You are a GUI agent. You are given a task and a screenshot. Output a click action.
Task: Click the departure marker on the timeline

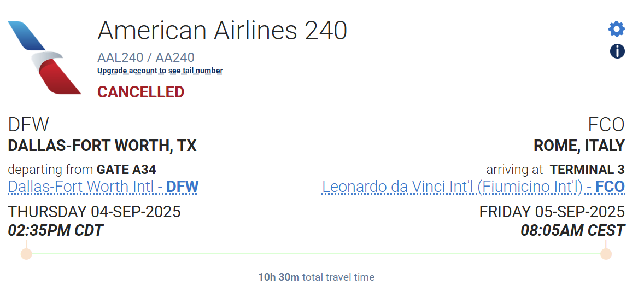click(26, 254)
